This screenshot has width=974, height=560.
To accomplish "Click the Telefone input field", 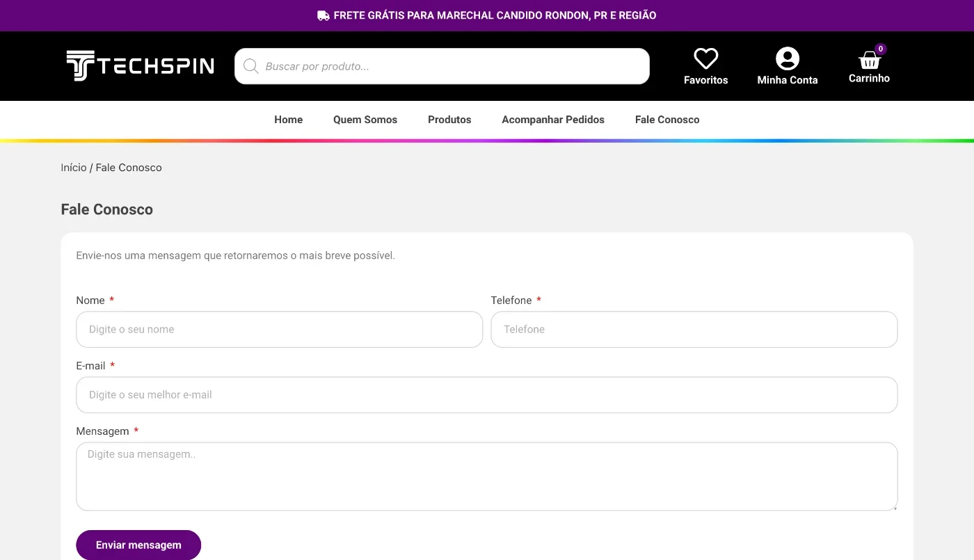I will [x=694, y=329].
